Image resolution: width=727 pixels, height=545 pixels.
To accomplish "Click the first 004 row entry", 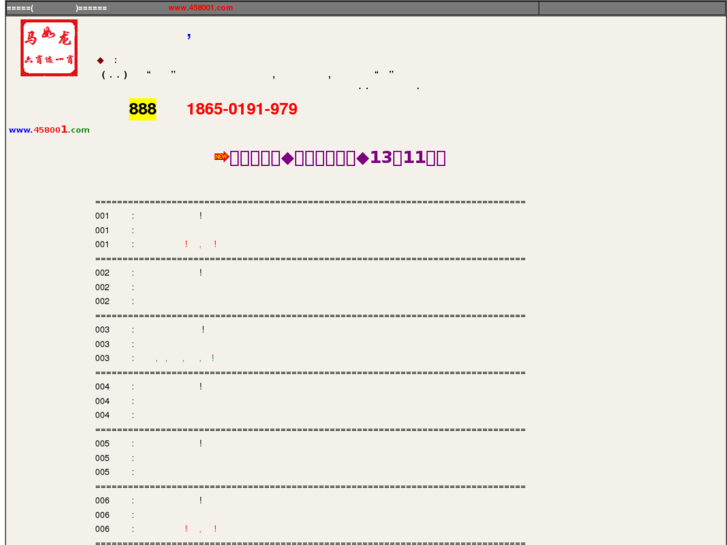I will 149,386.
